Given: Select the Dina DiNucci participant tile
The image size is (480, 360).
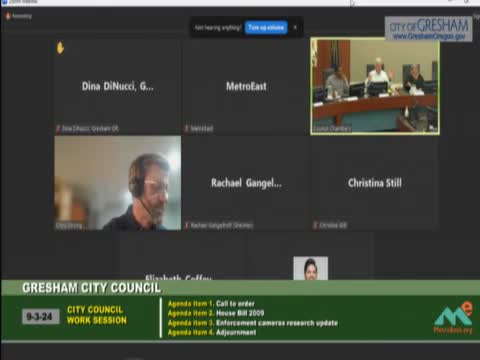Looking at the screenshot, I should click(x=118, y=86).
